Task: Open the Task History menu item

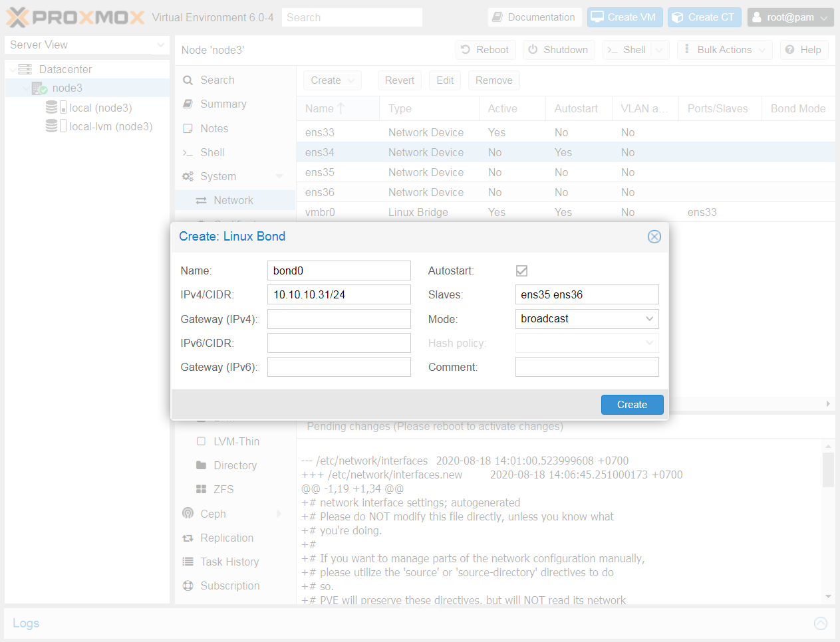Action: click(x=235, y=562)
